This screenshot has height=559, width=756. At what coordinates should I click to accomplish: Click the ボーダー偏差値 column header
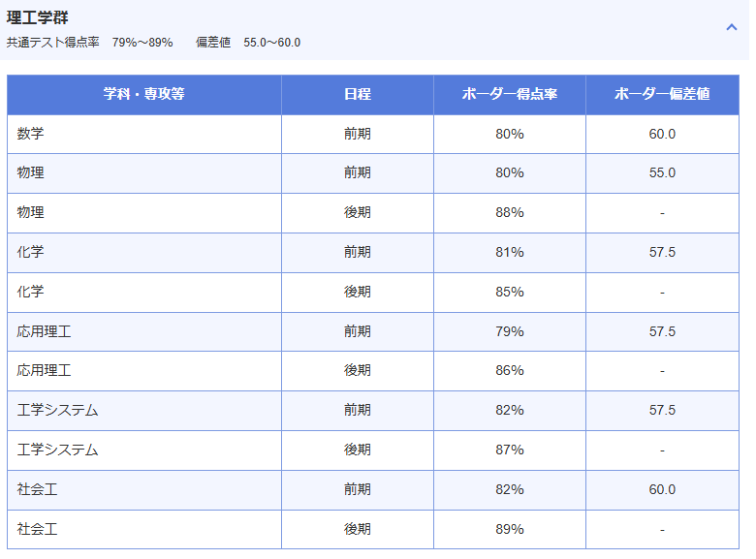pyautogui.click(x=662, y=94)
